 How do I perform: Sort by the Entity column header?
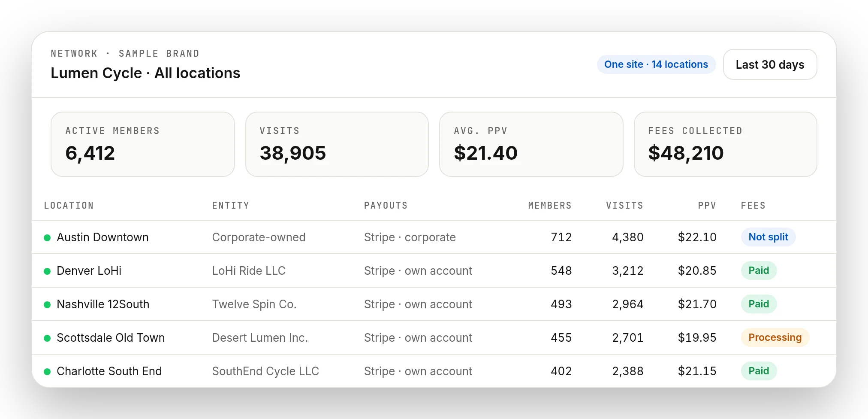pyautogui.click(x=231, y=206)
